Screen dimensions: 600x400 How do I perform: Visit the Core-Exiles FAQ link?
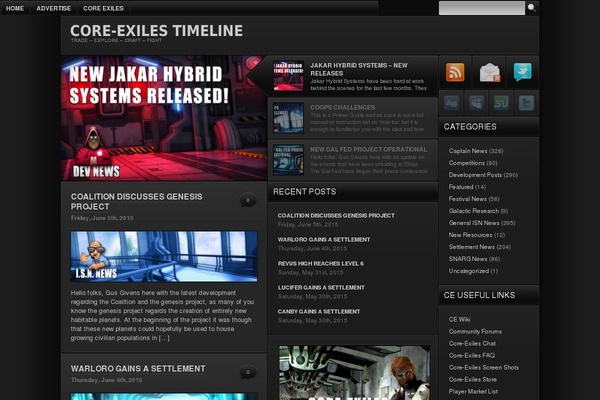[471, 355]
